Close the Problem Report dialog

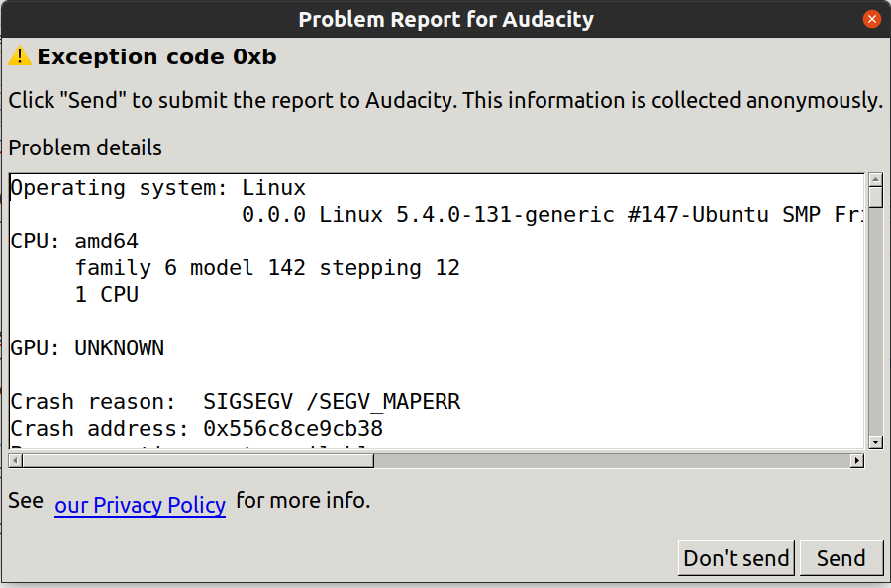pyautogui.click(x=871, y=19)
